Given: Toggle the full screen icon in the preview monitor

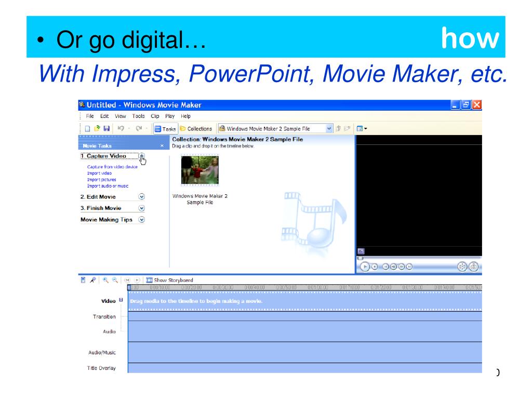Looking at the screenshot, I should point(361,251).
